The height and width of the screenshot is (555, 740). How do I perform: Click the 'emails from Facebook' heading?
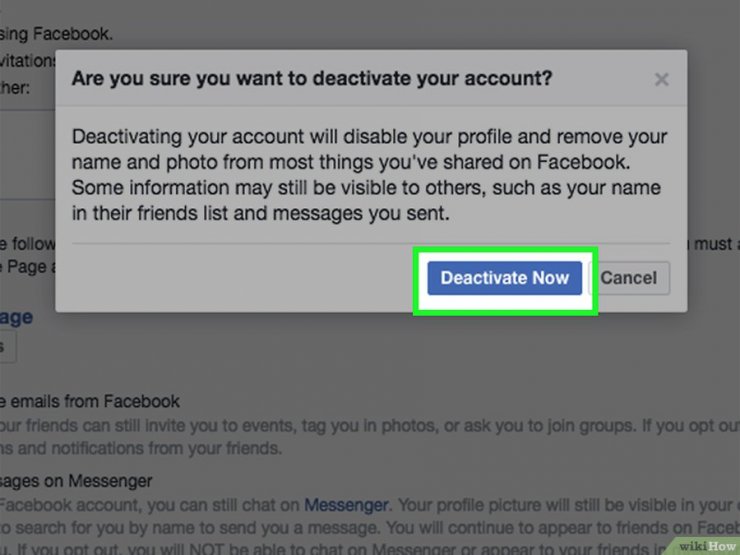[95, 402]
